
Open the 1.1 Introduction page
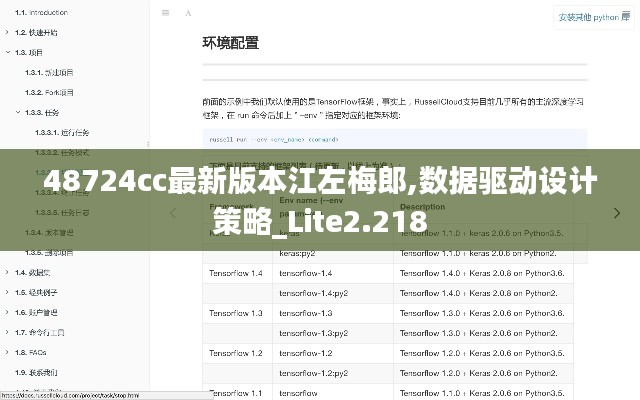pos(41,13)
